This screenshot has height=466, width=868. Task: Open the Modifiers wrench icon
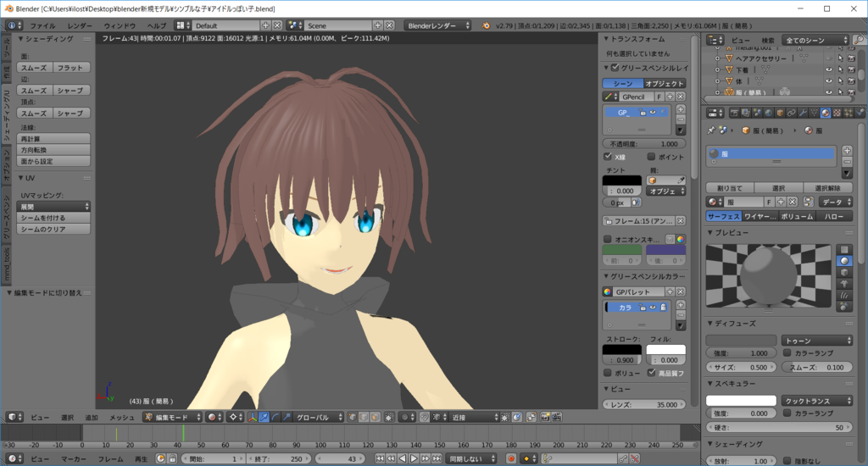point(803,113)
